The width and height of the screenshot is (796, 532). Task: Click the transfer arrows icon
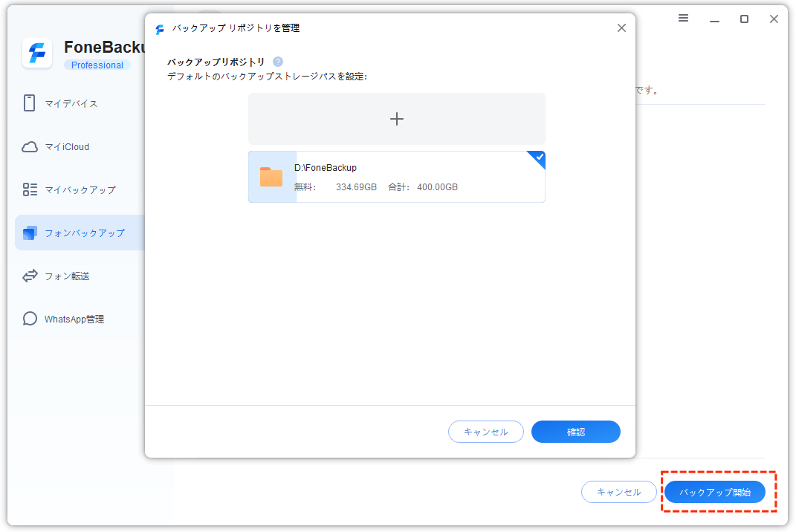[30, 276]
